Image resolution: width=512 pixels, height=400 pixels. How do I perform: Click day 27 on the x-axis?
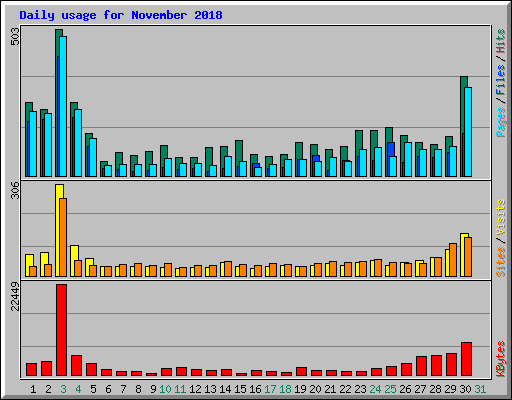point(420,389)
